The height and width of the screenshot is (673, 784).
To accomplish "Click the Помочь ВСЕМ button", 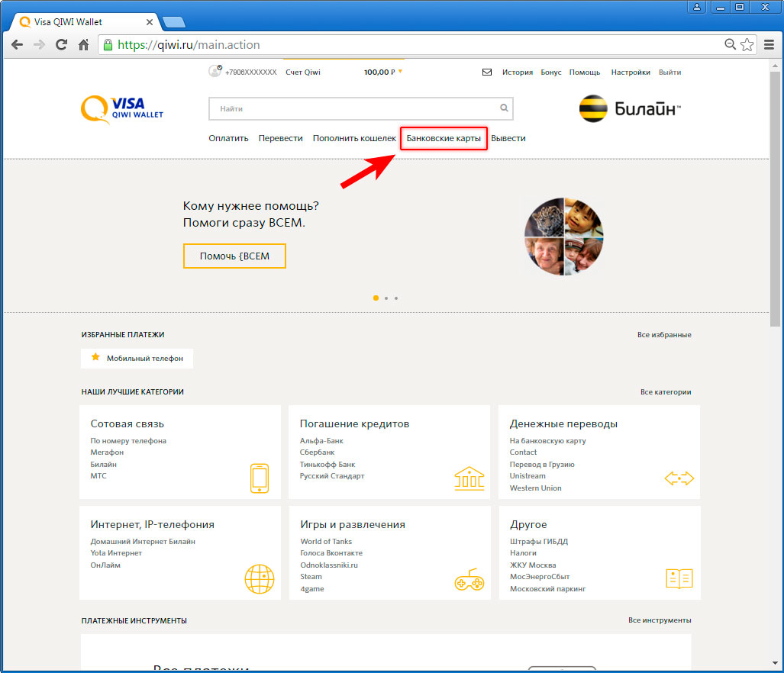I will (x=234, y=256).
